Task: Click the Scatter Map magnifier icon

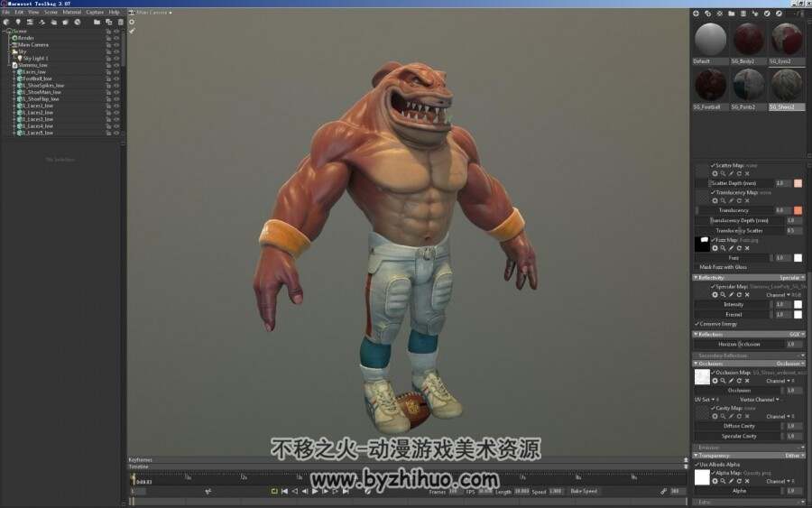Action: [723, 174]
